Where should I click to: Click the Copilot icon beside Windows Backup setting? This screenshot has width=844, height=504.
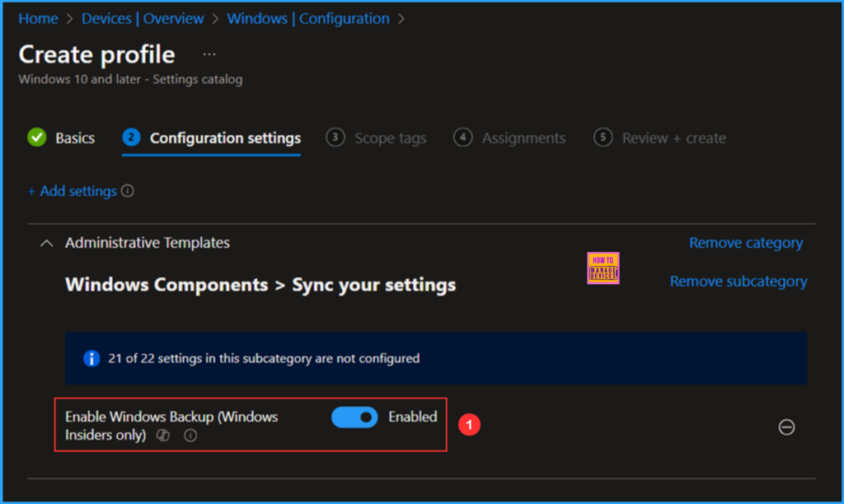click(163, 435)
